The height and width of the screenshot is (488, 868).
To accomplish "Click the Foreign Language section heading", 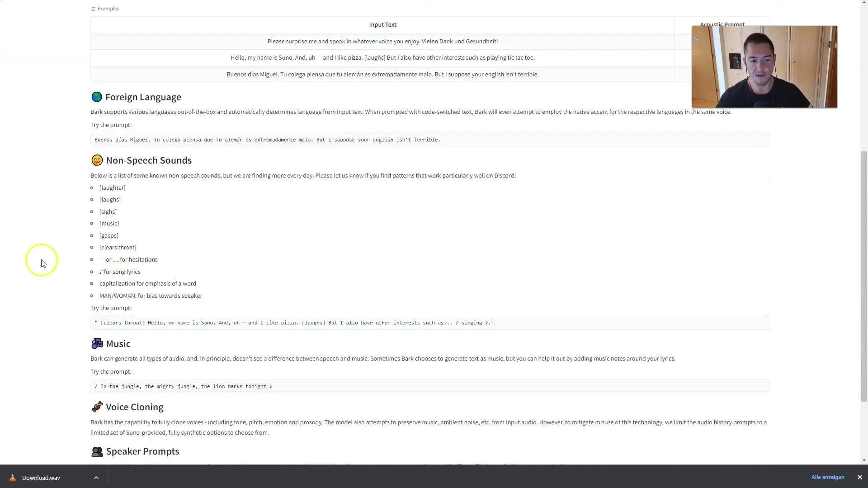I will pyautogui.click(x=143, y=97).
